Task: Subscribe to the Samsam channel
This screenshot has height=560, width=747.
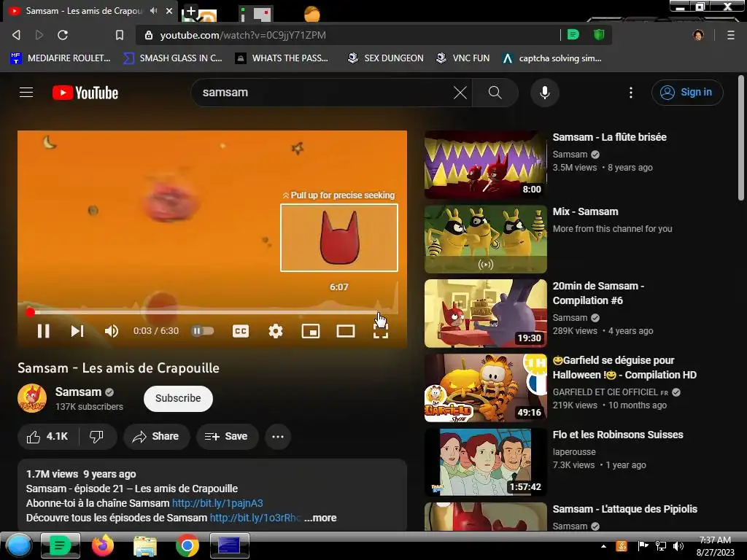Action: click(178, 398)
